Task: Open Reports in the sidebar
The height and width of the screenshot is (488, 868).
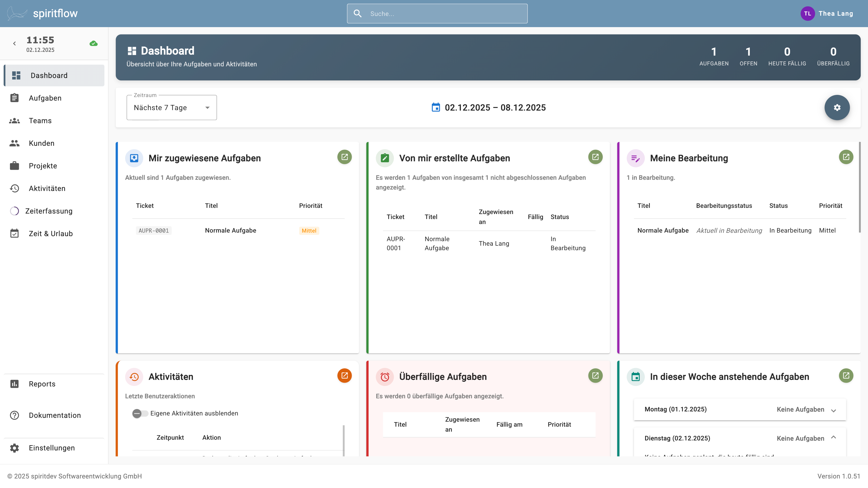Action: click(54, 384)
